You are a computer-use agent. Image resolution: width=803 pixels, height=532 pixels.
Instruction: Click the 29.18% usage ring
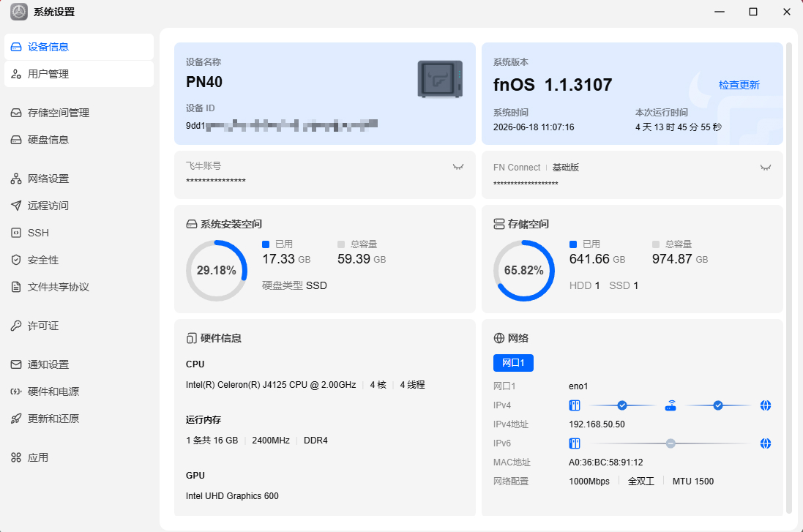217,270
